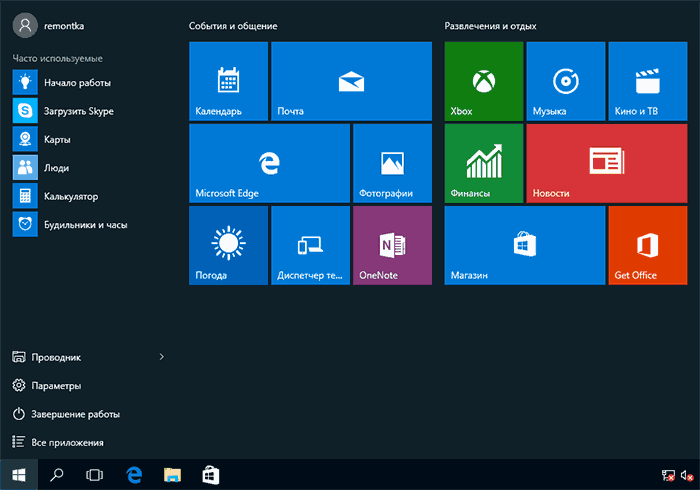Launch the Mail (Почта) tile
The height and width of the screenshot is (490, 700).
350,81
